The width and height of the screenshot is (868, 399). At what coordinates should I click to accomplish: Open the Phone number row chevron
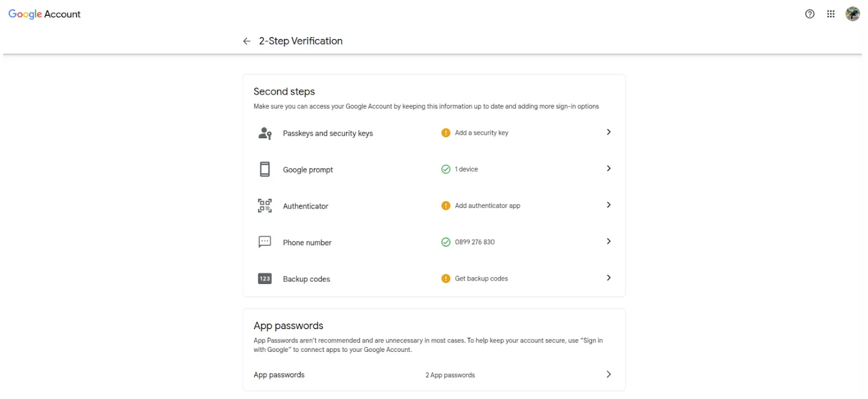(x=609, y=241)
